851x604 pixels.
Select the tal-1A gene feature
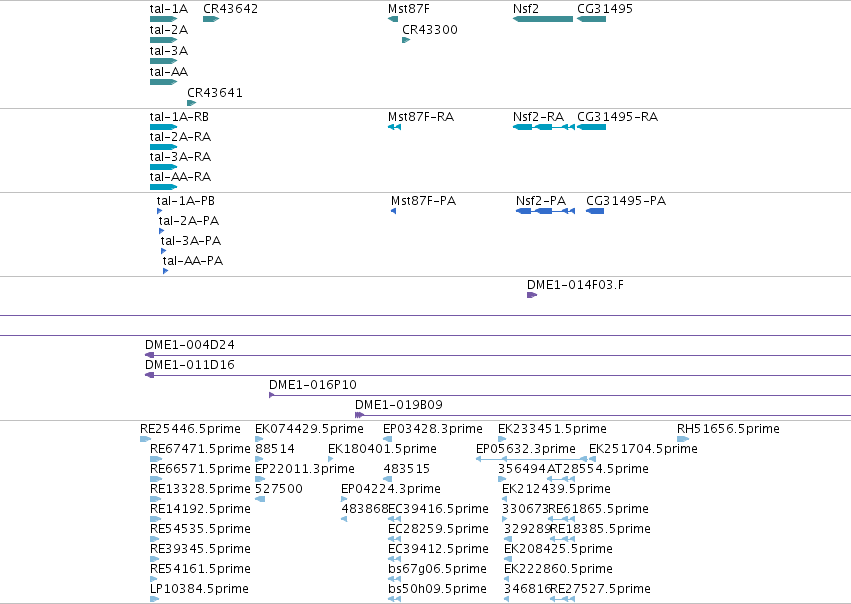tap(163, 19)
